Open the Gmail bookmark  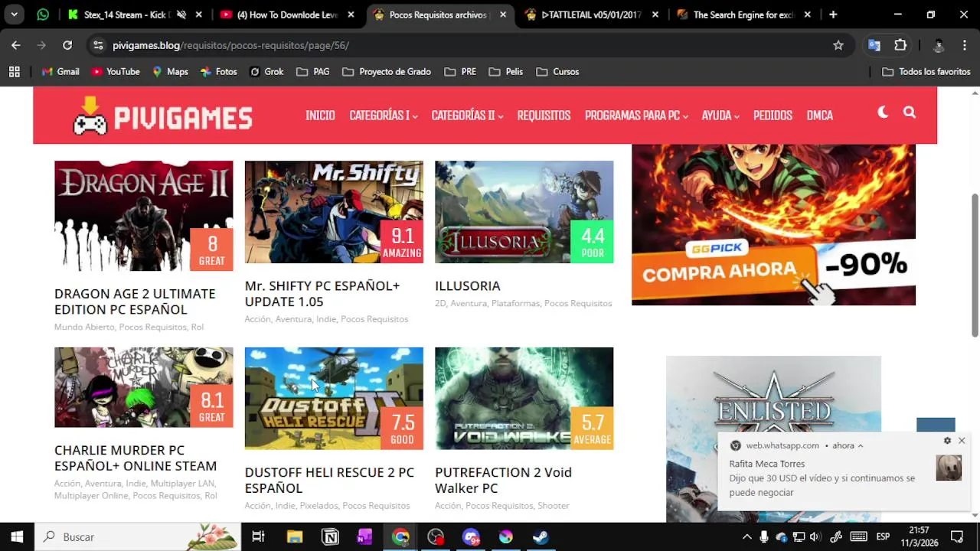pos(60,71)
